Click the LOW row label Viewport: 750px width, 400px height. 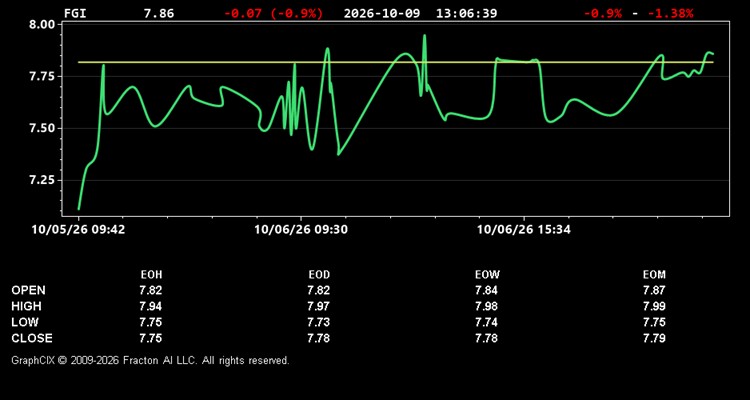point(25,322)
